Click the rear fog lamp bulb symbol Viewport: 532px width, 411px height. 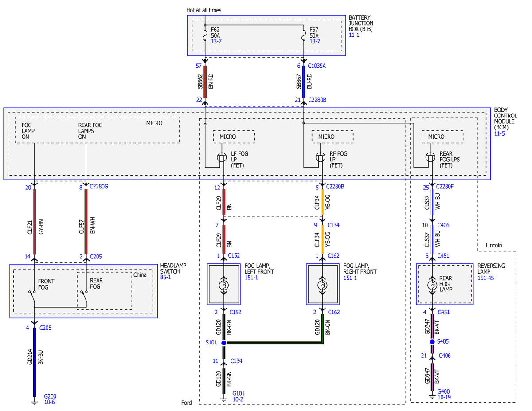pos(431,285)
